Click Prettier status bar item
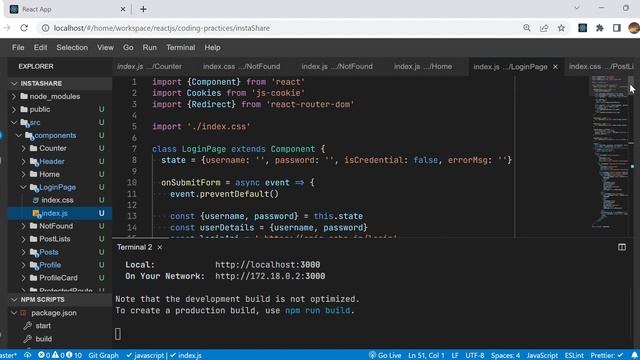This screenshot has width=640, height=360. click(607, 355)
